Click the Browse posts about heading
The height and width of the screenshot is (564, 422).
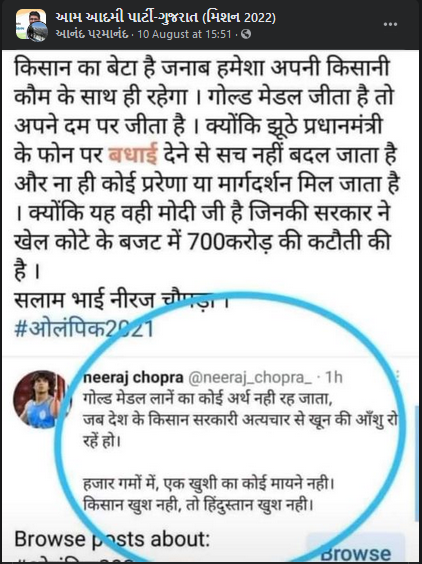tap(112, 539)
